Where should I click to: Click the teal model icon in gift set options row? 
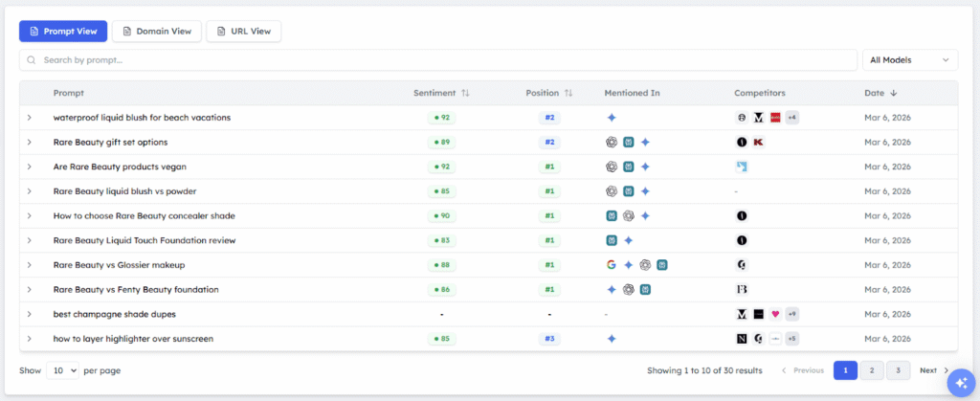pyautogui.click(x=628, y=143)
